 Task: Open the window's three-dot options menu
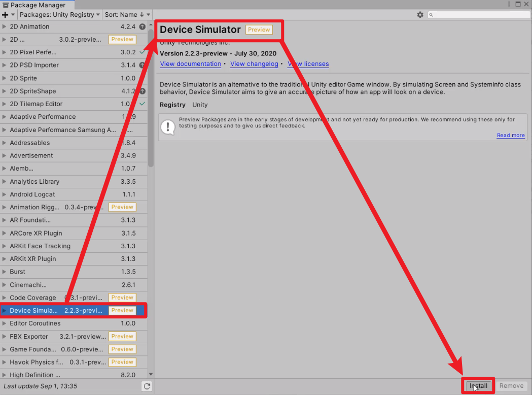[509, 4]
